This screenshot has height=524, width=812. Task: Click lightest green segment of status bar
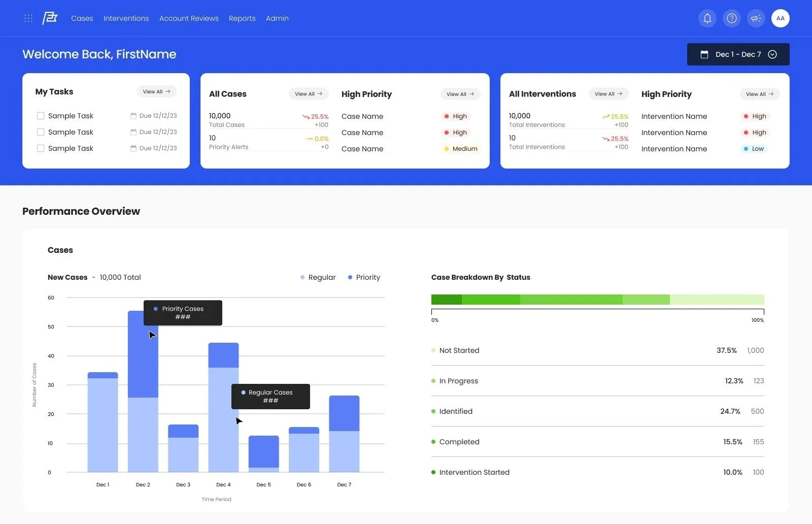[x=717, y=300]
